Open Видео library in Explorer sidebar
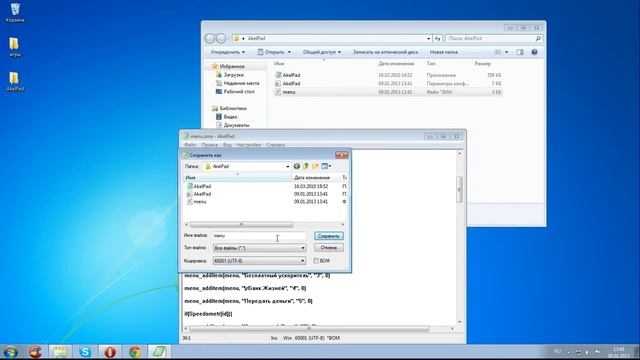The height and width of the screenshot is (360, 640). (230, 117)
